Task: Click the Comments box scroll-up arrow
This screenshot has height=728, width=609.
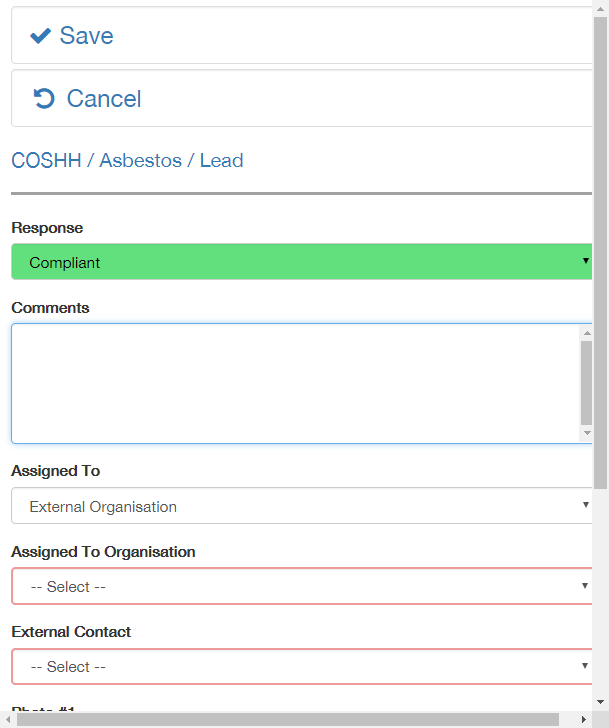Action: click(587, 333)
